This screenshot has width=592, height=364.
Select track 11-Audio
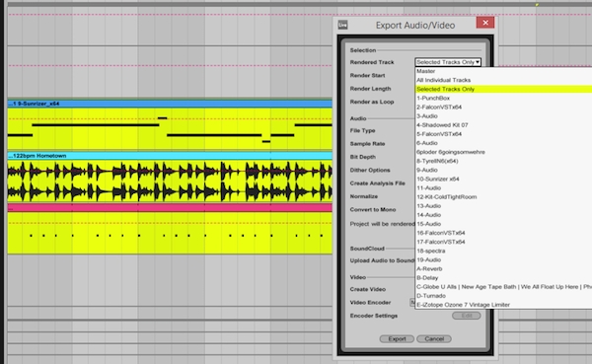click(x=503, y=188)
